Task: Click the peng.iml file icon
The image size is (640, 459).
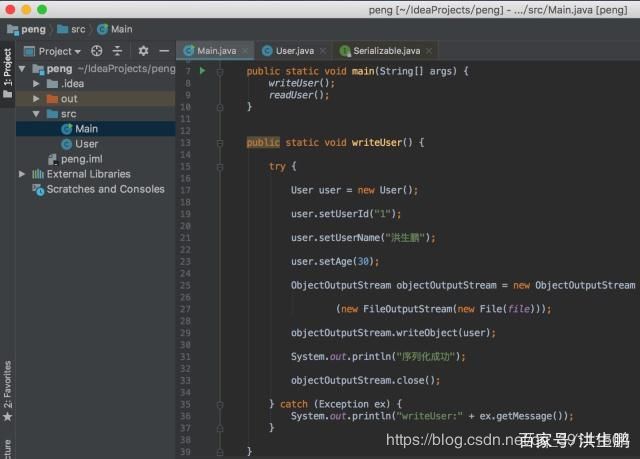Action: tap(52, 159)
